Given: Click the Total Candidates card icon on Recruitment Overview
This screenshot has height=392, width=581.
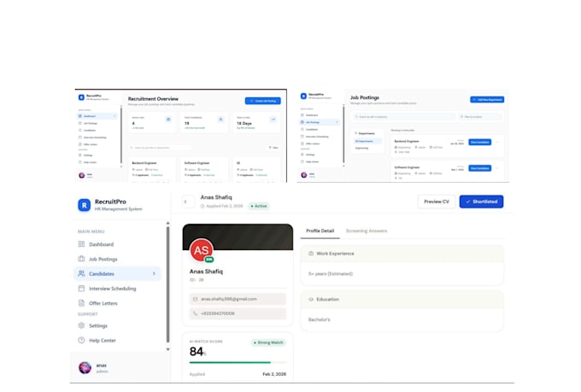Looking at the screenshot, I should [x=220, y=120].
